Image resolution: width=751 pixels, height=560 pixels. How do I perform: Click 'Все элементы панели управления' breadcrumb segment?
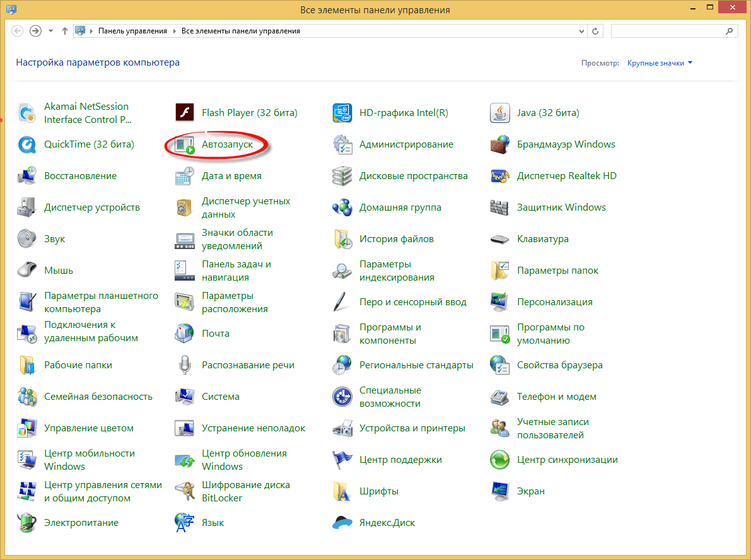240,31
